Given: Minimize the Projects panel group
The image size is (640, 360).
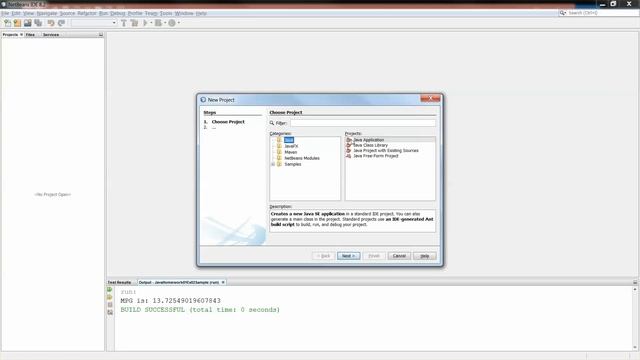Looking at the screenshot, I should tap(101, 35).
